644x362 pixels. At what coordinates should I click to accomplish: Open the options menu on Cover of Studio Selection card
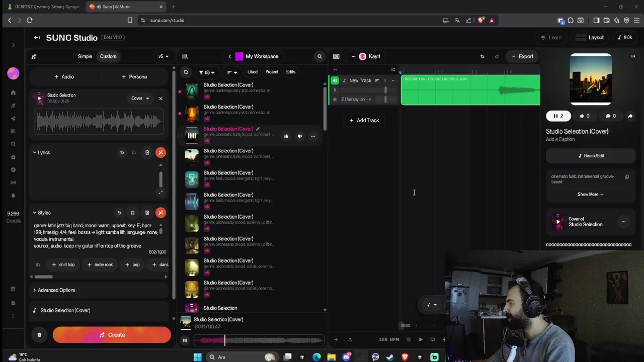click(x=623, y=222)
